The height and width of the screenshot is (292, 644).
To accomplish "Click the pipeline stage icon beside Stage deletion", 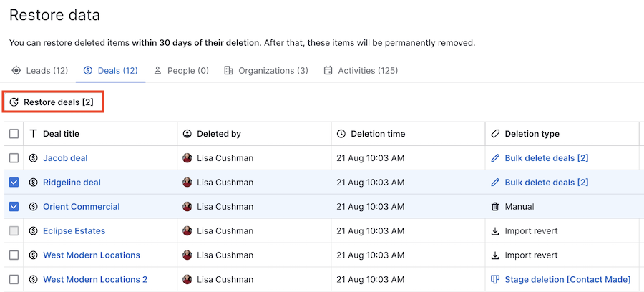I will coord(495,279).
